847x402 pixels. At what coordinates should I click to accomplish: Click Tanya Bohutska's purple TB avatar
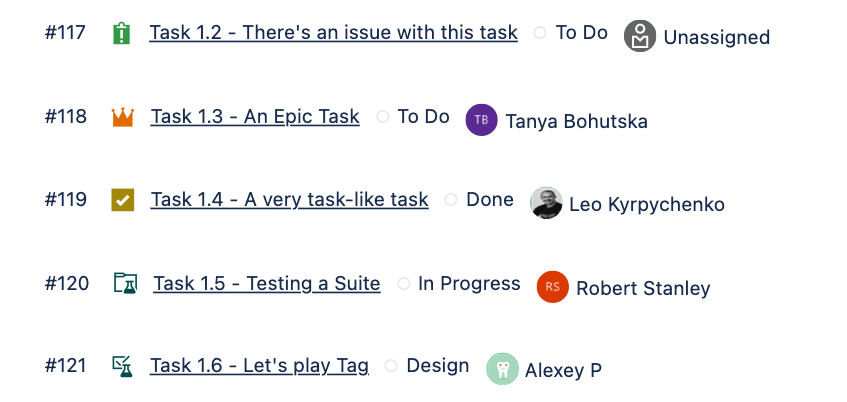pos(481,120)
